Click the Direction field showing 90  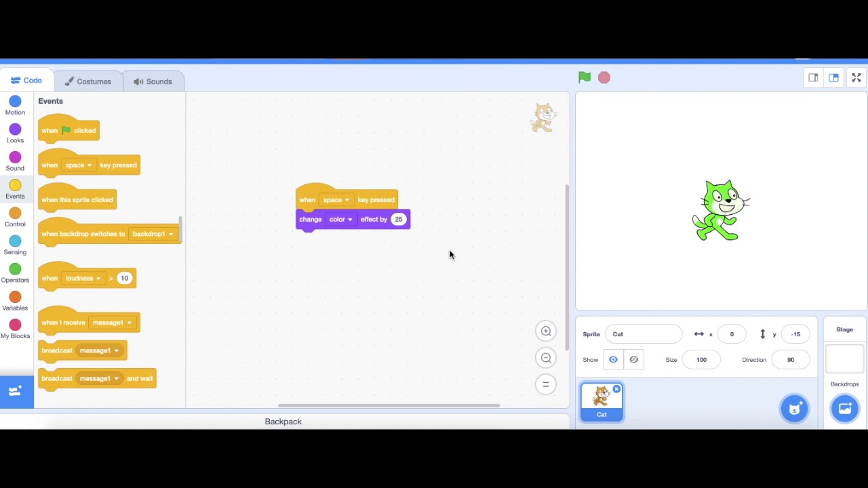click(791, 360)
